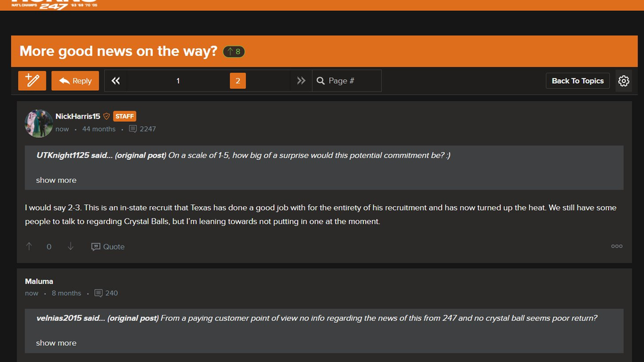The image size is (644, 362).
Task: Open Maluma's user profile link
Action: (39, 281)
